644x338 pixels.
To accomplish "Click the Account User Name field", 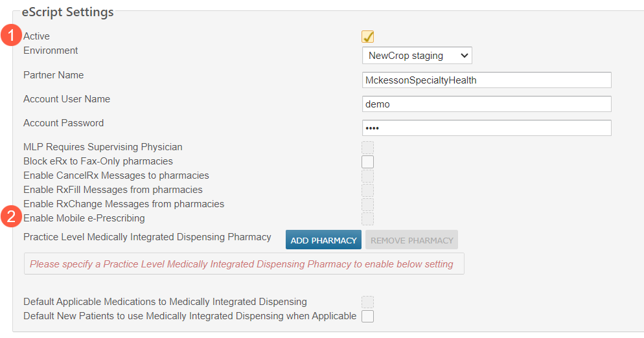I will [487, 104].
